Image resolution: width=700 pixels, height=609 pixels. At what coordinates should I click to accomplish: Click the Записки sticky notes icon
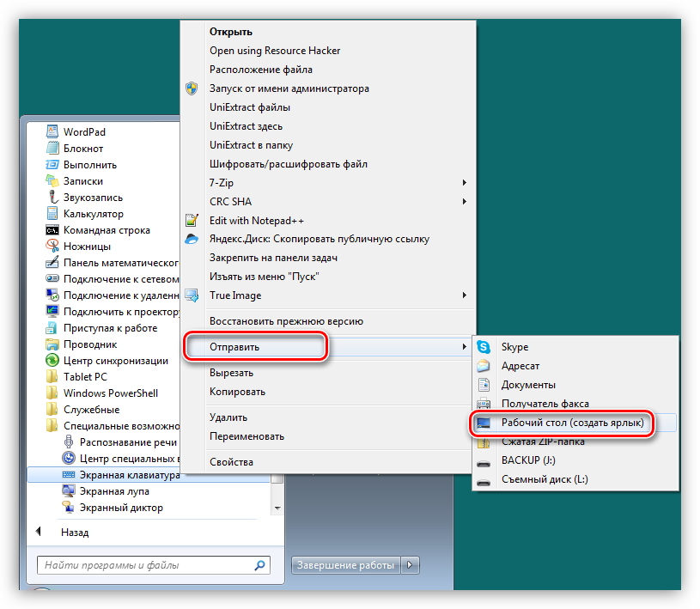point(52,181)
